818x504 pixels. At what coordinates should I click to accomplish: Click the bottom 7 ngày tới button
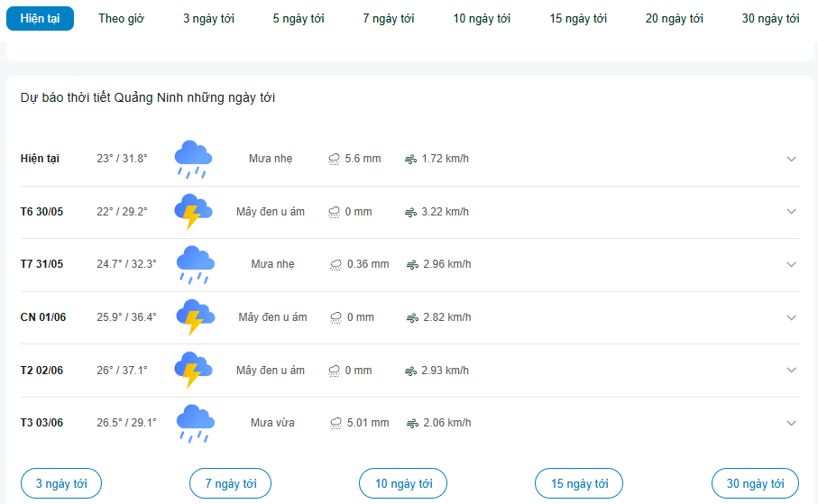pos(231,483)
